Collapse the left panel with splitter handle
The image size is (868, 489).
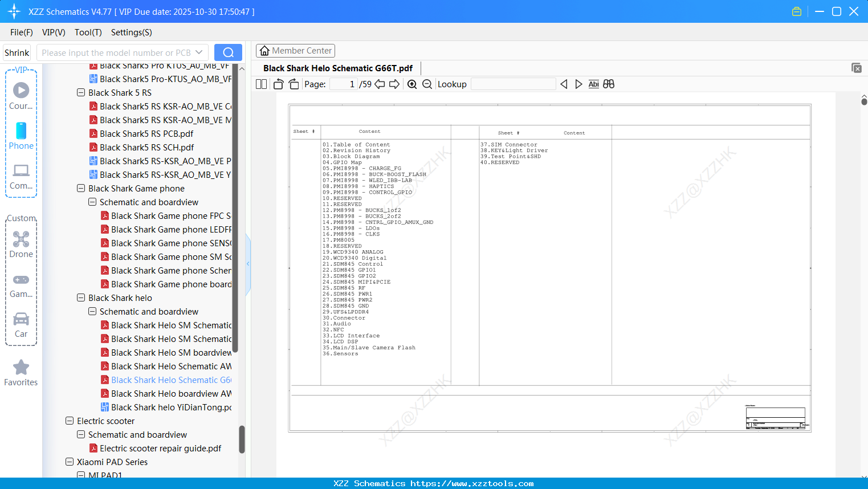coord(248,264)
